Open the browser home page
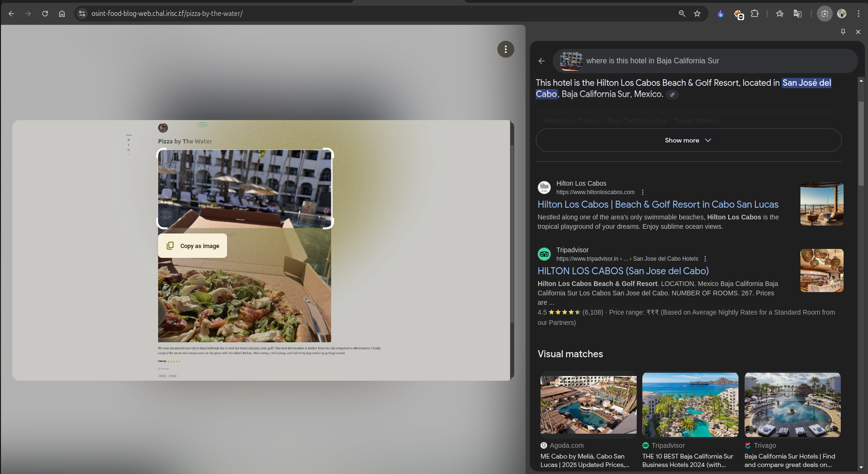The image size is (868, 474). pos(62,14)
